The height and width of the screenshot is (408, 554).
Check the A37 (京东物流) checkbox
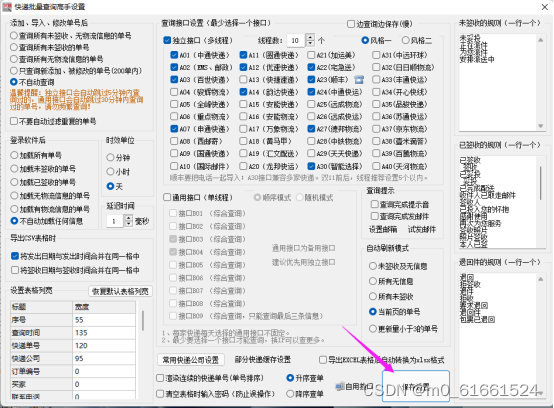376,129
